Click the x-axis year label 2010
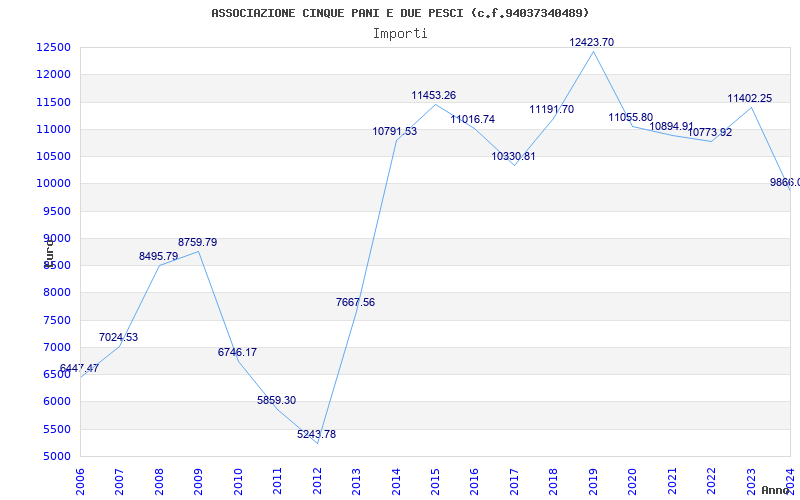Image resolution: width=800 pixels, height=500 pixels. [x=238, y=481]
